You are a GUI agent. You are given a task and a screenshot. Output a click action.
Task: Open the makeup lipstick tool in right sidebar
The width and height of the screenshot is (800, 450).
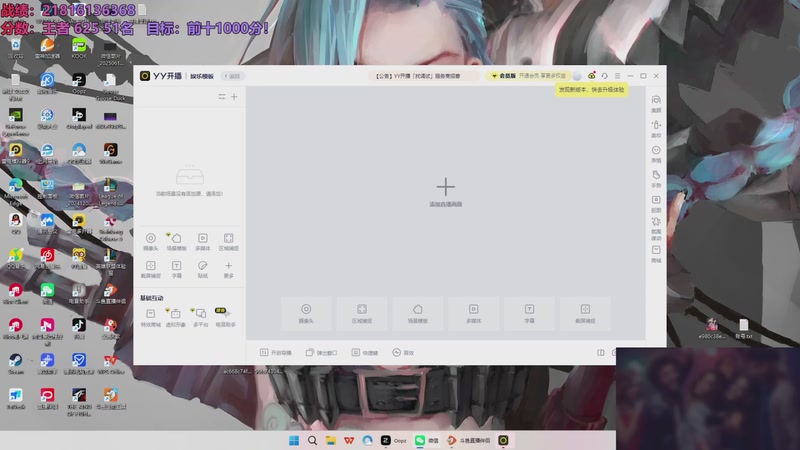(x=656, y=129)
